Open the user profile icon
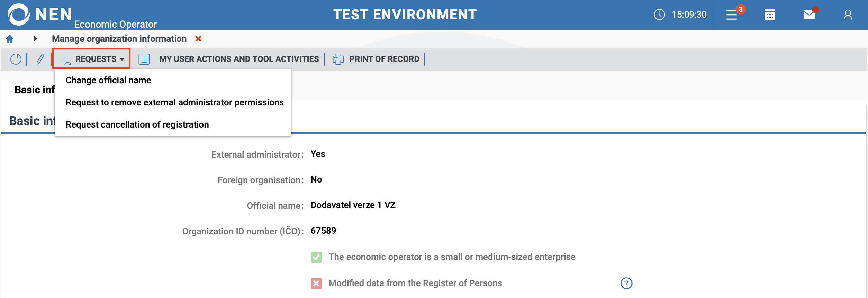The height and width of the screenshot is (298, 868). pos(848,15)
